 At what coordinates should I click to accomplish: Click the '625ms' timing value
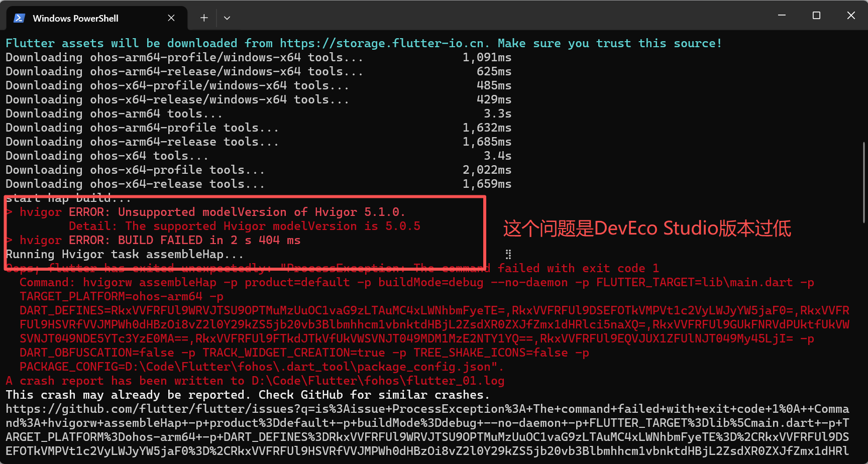[x=494, y=71]
